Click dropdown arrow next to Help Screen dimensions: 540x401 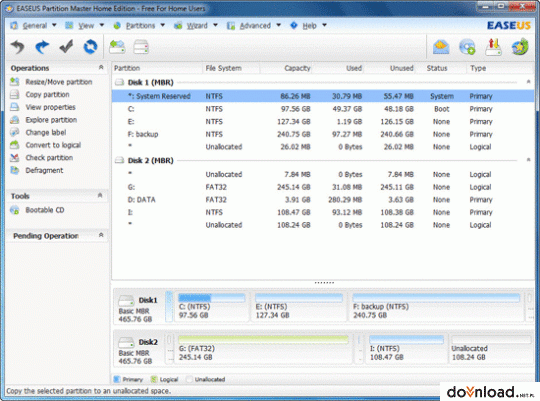[324, 25]
